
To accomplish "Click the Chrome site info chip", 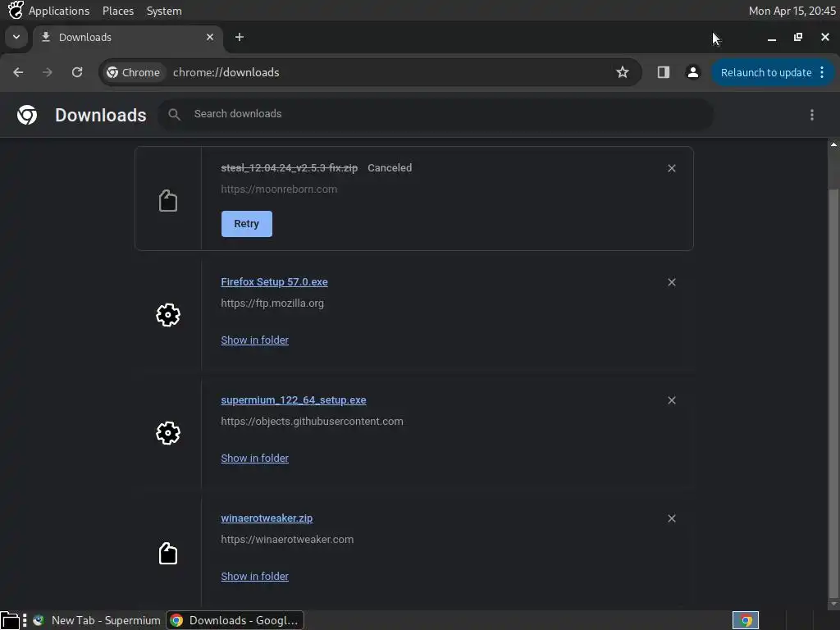I will point(134,72).
